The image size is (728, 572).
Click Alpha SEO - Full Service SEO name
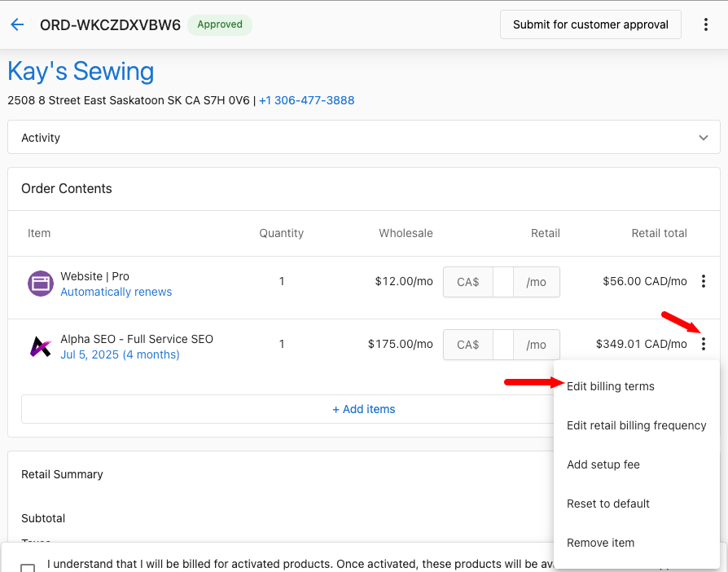(137, 339)
